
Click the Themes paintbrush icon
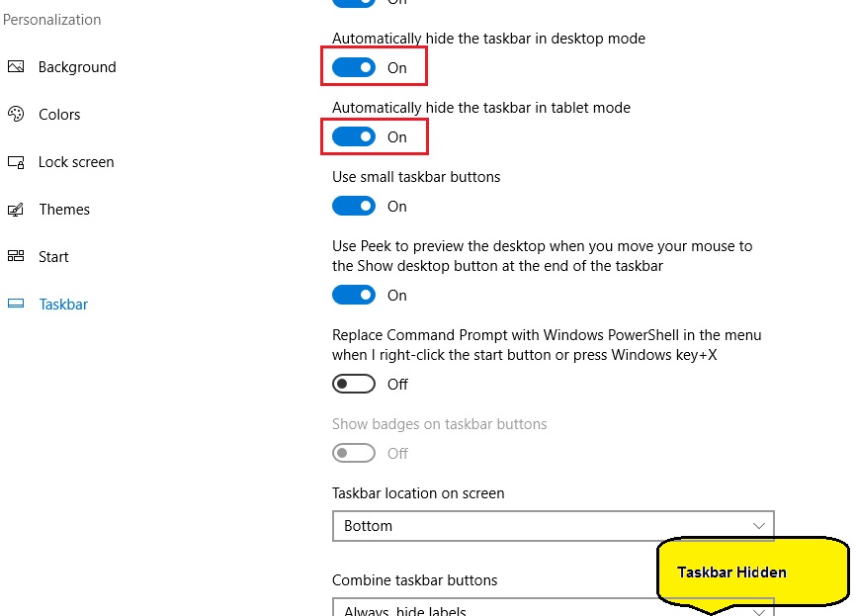(16, 210)
